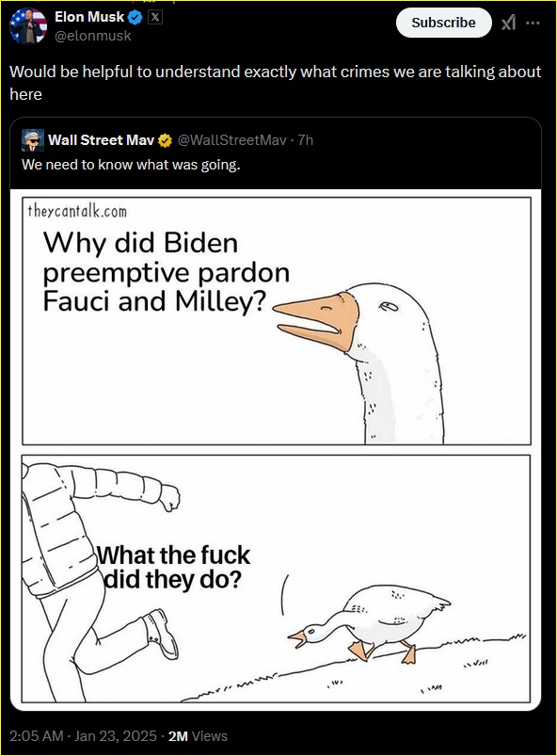Click the running person in the bottom panel
The image size is (557, 756).
tap(94, 581)
